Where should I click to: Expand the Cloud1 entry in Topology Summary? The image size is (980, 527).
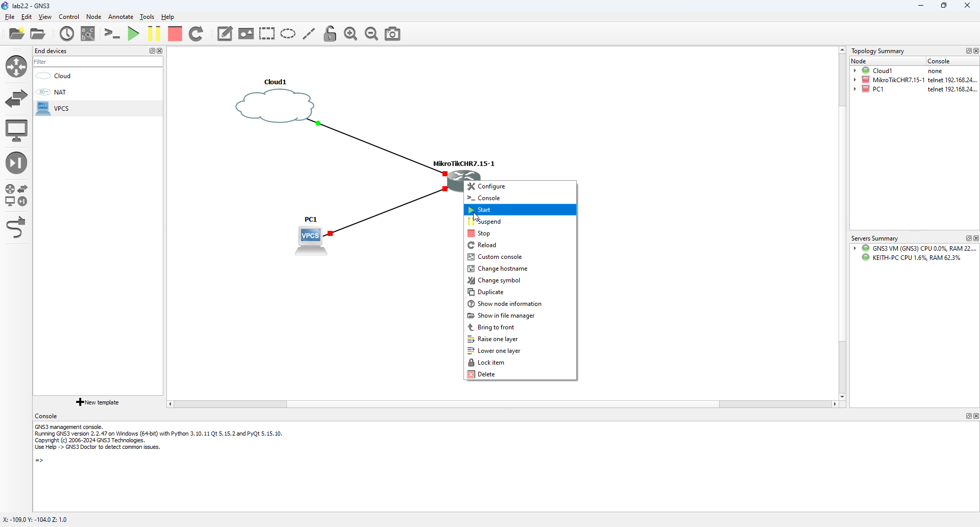click(x=855, y=71)
